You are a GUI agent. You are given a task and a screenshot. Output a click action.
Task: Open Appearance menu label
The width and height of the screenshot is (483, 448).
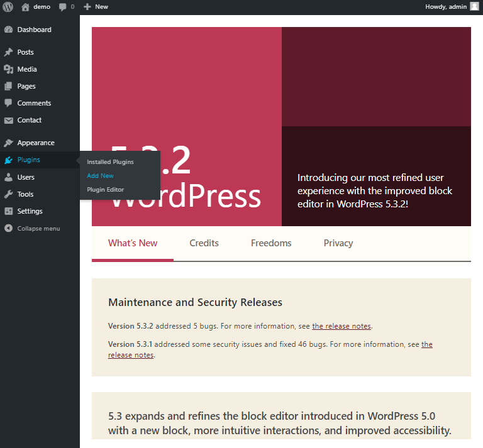(36, 143)
